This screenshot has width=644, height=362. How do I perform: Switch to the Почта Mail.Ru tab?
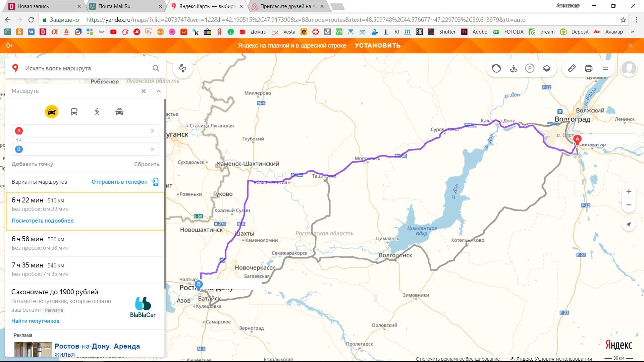[x=125, y=6]
